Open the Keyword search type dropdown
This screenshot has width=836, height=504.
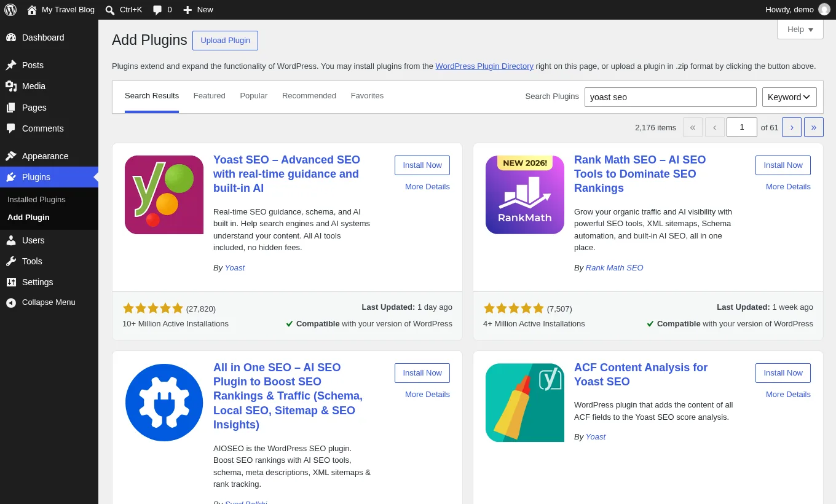point(789,97)
